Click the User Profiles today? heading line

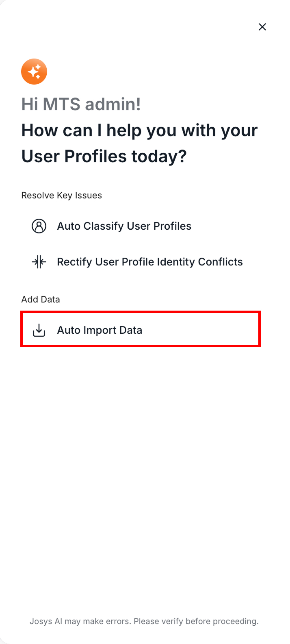coord(104,157)
